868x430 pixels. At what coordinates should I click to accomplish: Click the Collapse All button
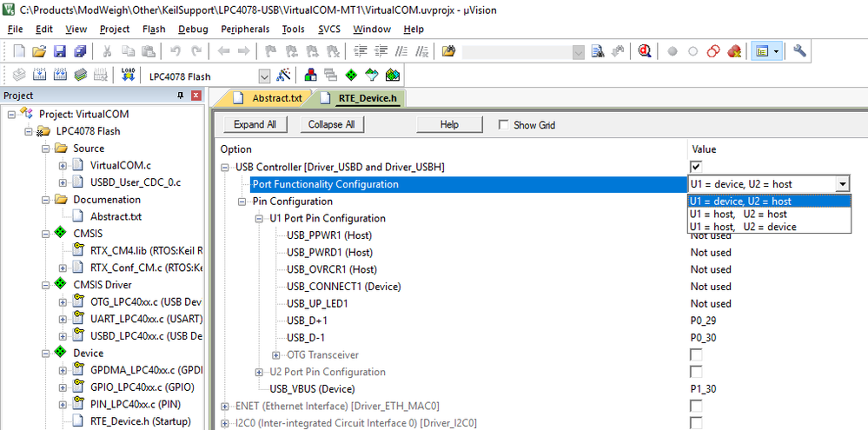tap(332, 124)
